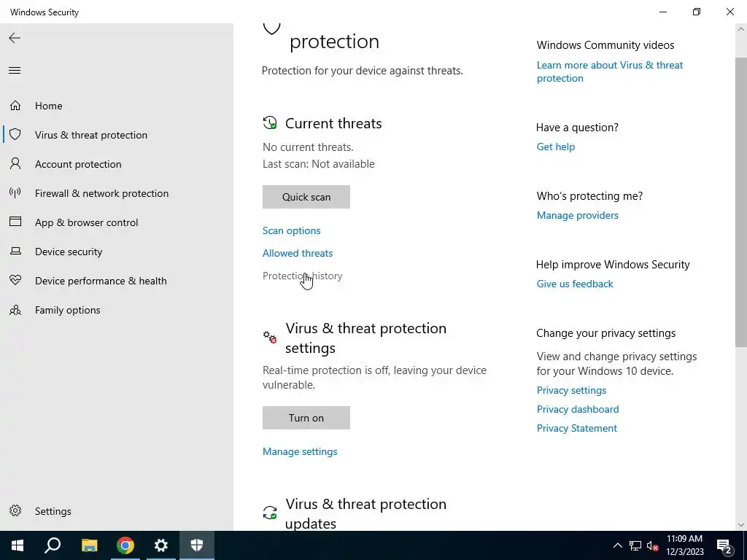Open taskbar search magnifier
747x560 pixels.
pos(53,545)
